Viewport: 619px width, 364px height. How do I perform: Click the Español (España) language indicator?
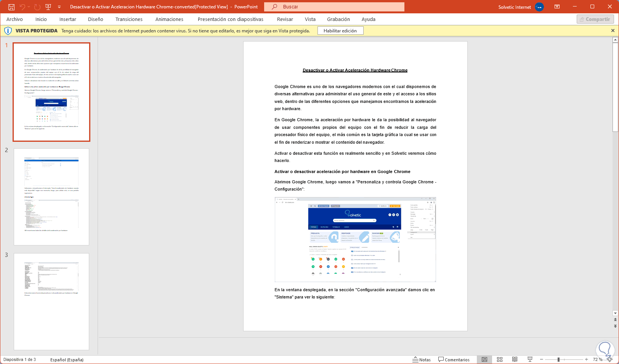67,360
